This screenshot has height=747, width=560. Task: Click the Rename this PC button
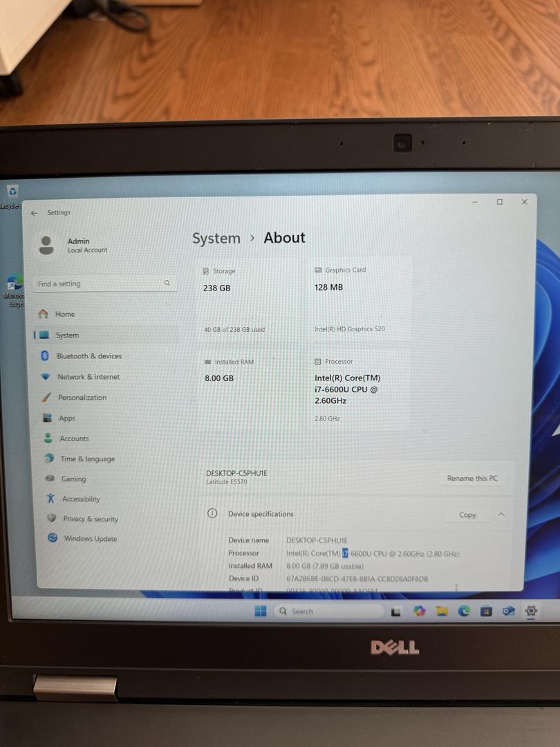click(x=472, y=478)
